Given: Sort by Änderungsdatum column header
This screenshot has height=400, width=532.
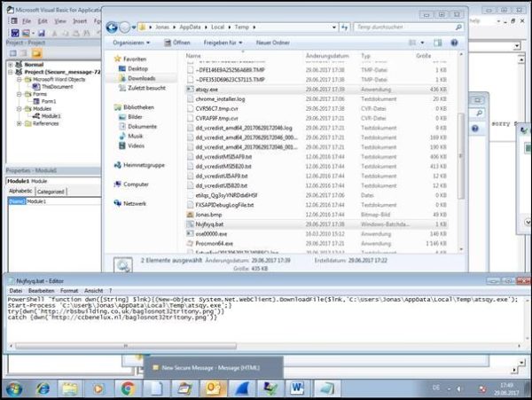Looking at the screenshot, I should (327, 56).
